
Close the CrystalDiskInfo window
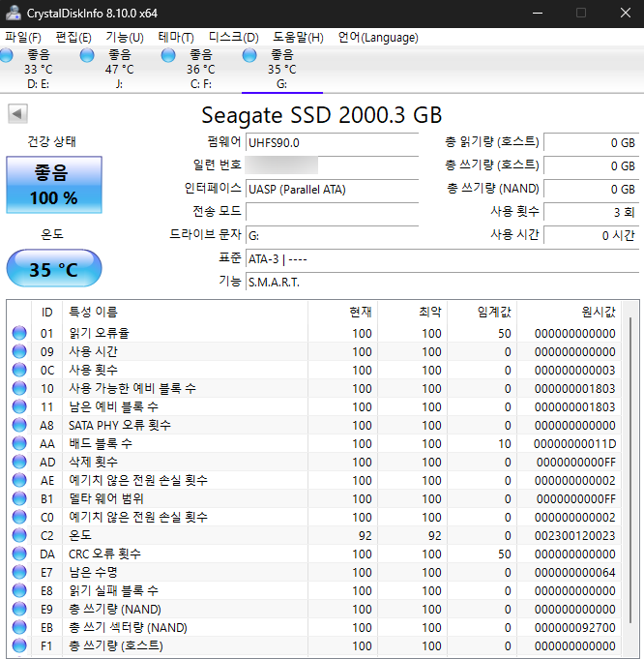(625, 13)
